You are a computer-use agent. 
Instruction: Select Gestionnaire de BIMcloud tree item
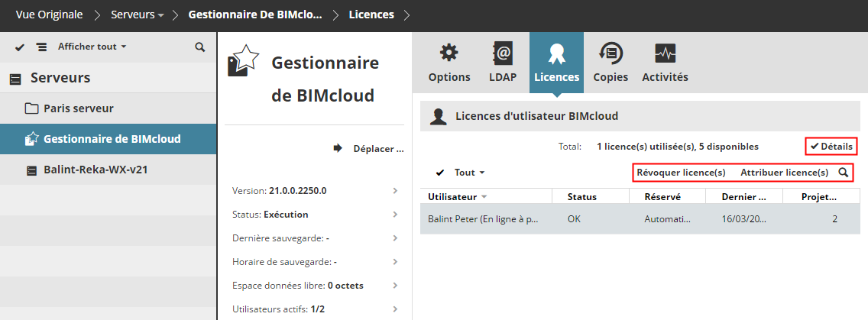pos(108,140)
